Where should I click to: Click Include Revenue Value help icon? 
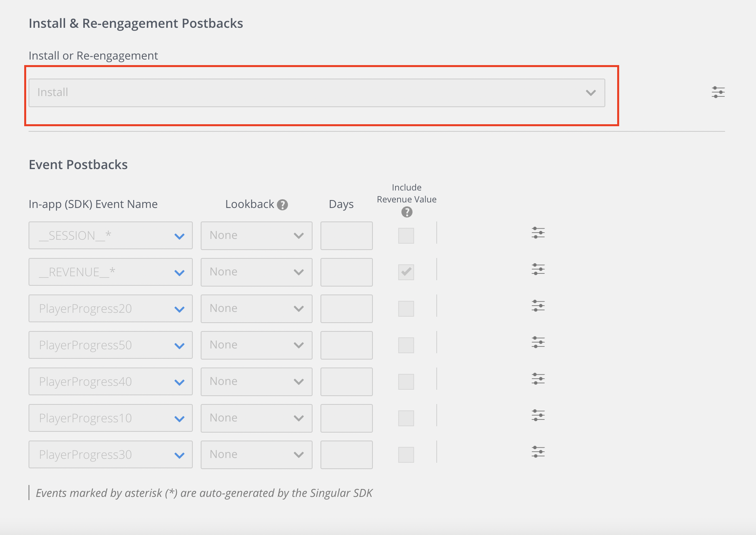point(407,212)
